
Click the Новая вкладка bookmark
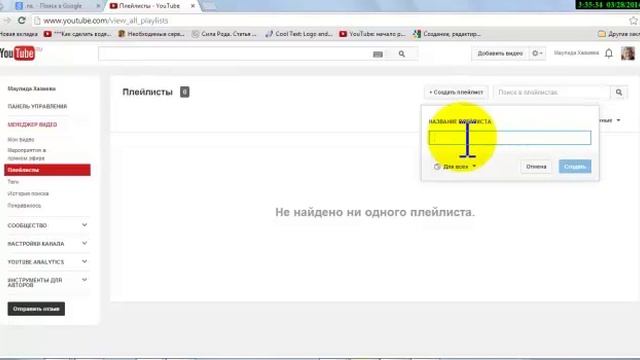[18, 34]
